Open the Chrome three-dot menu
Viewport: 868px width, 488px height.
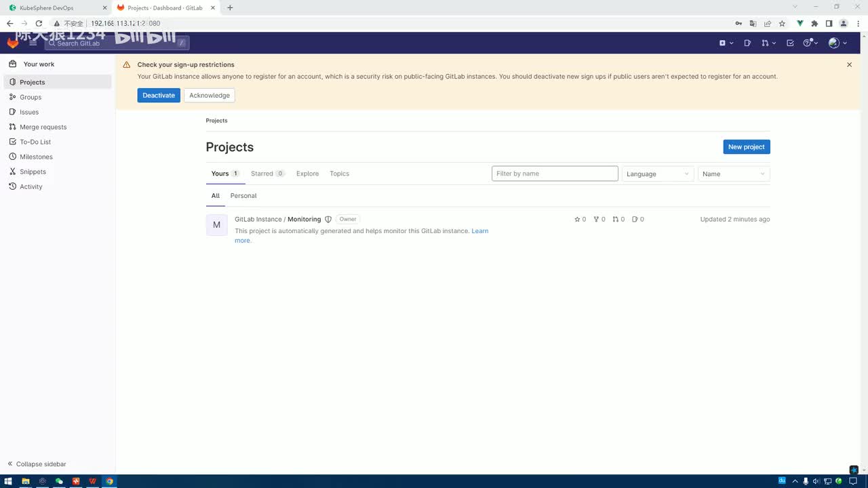859,23
